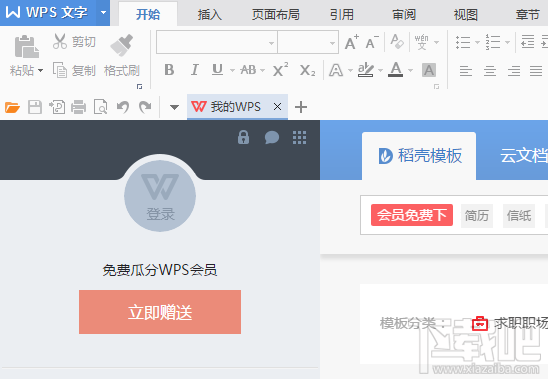The width and height of the screenshot is (548, 379).
Task: Click the 登录 avatar to log in
Action: coord(160,196)
